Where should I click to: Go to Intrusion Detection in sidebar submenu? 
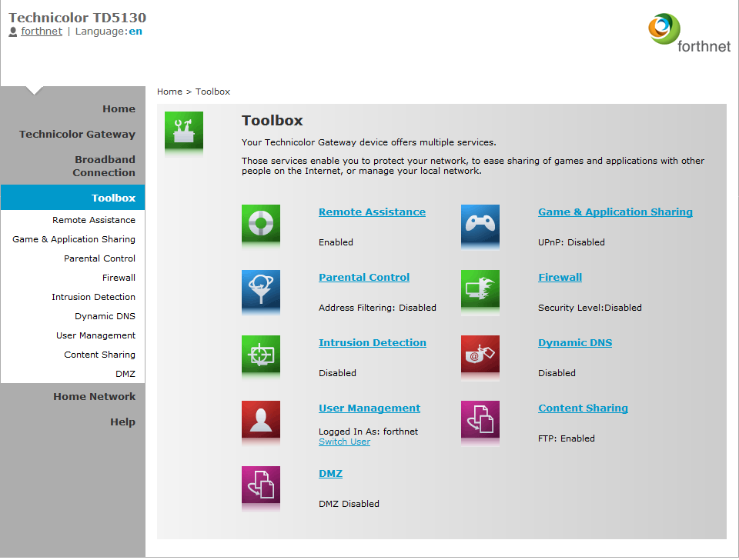(x=93, y=297)
